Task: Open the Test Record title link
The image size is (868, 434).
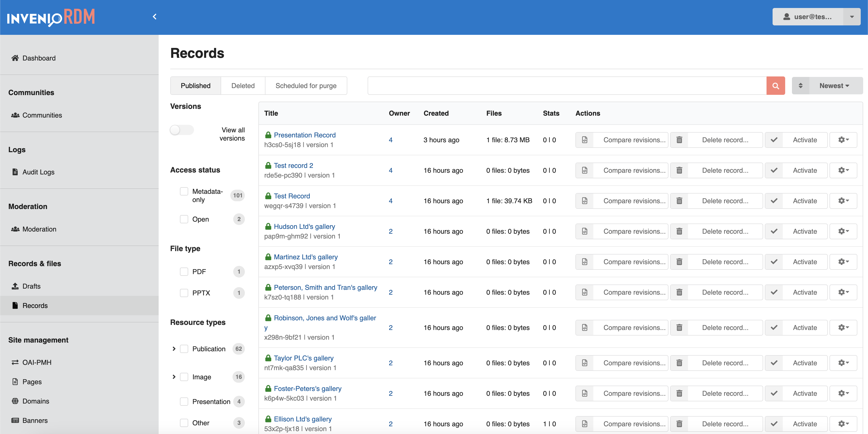Action: (292, 196)
